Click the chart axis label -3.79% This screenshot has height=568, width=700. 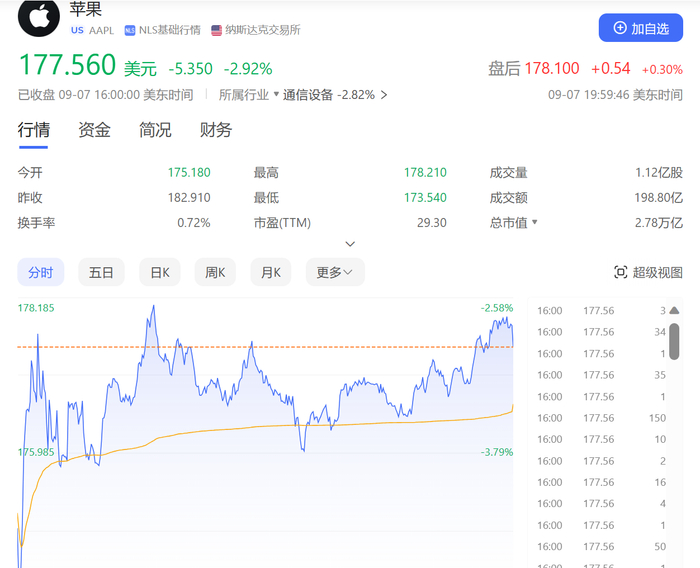point(497,452)
